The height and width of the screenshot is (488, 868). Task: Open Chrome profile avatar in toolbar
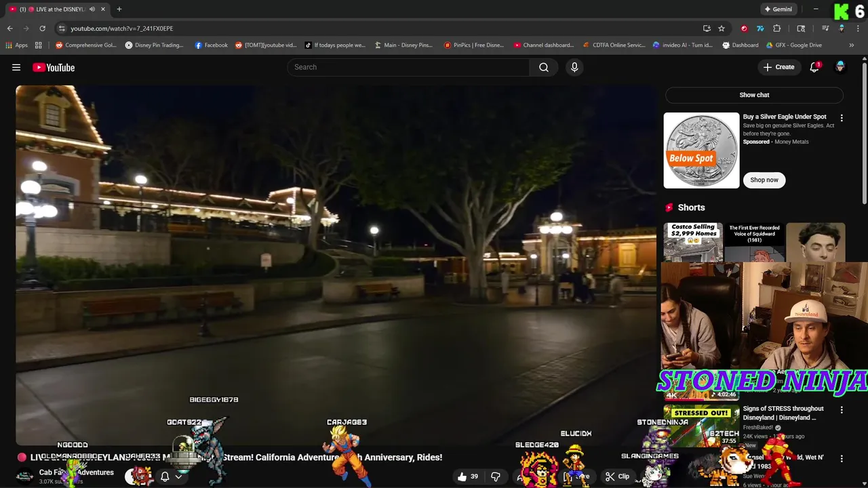pyautogui.click(x=842, y=28)
